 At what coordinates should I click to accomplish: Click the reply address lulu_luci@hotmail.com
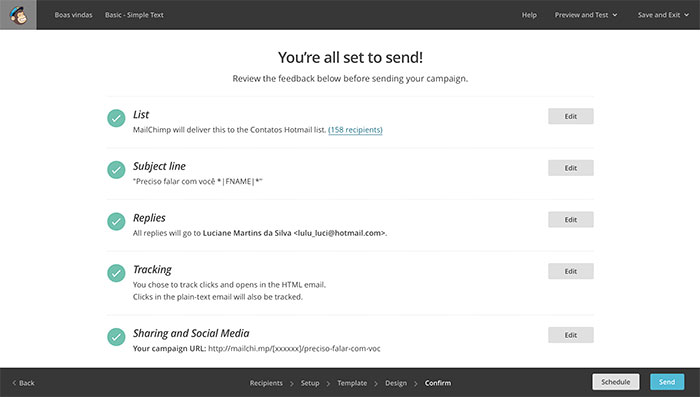(339, 233)
